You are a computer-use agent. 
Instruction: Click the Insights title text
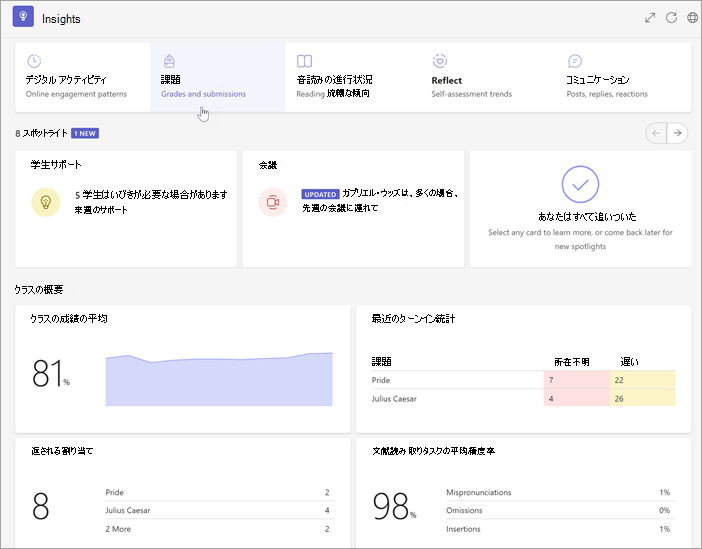coord(61,19)
